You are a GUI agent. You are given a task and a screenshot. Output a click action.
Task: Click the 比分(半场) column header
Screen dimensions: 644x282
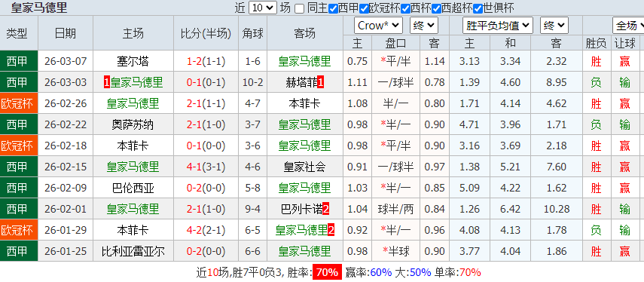pos(206,33)
